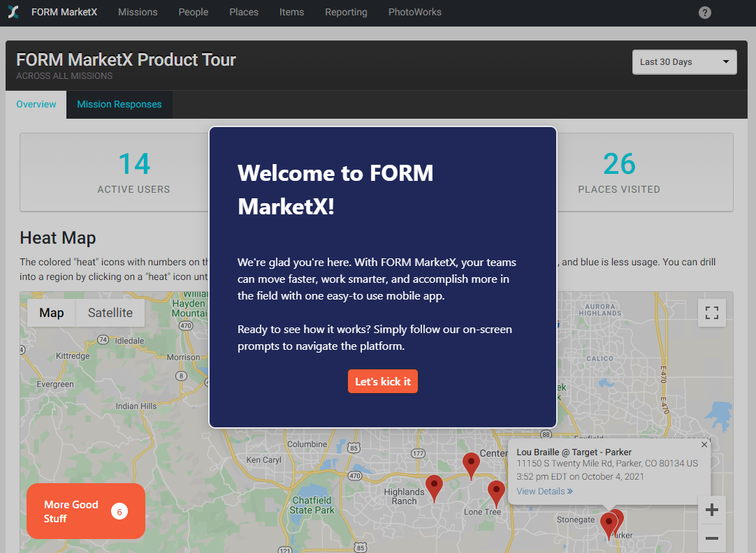Zoom in the map with plus icon
Image resolution: width=756 pixels, height=553 pixels.
(712, 510)
